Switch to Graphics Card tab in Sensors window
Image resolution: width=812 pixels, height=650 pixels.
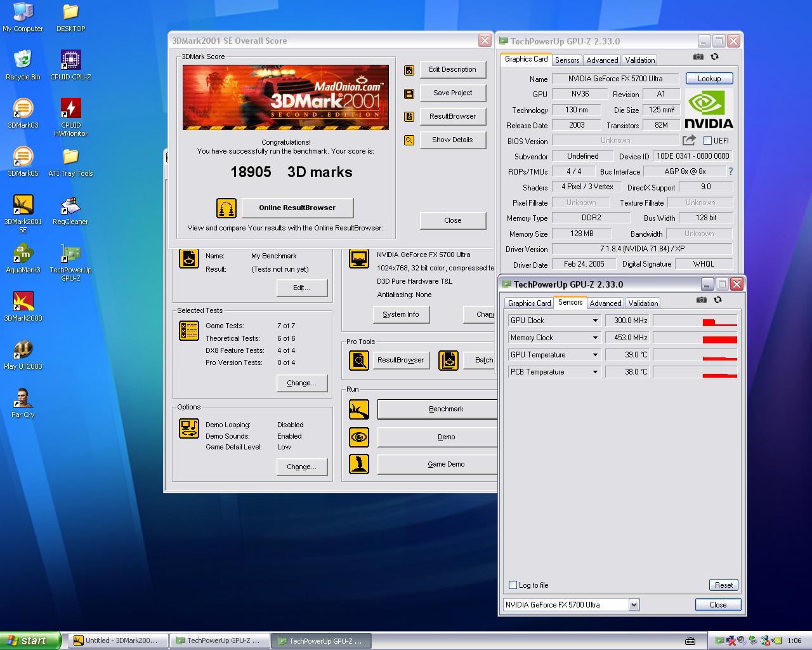529,303
